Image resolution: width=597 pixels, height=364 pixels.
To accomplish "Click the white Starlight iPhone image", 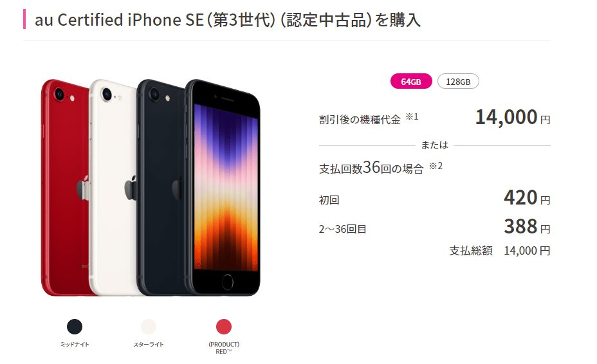I will (113, 187).
